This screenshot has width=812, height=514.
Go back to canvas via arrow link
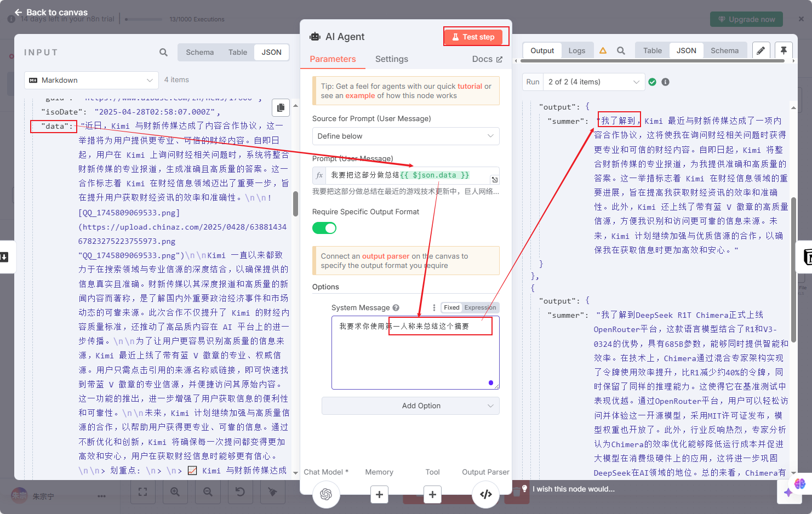[51, 12]
